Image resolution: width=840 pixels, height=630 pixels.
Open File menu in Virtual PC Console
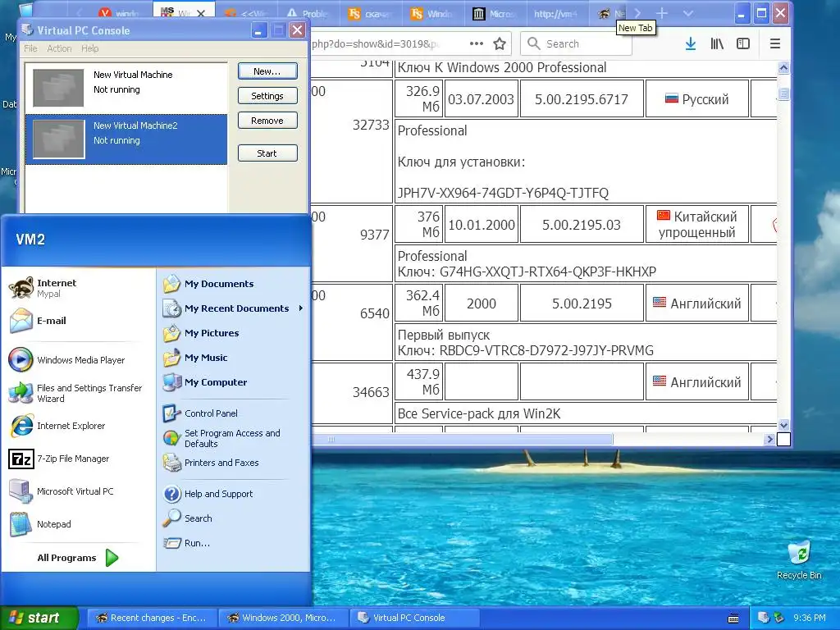(x=30, y=48)
